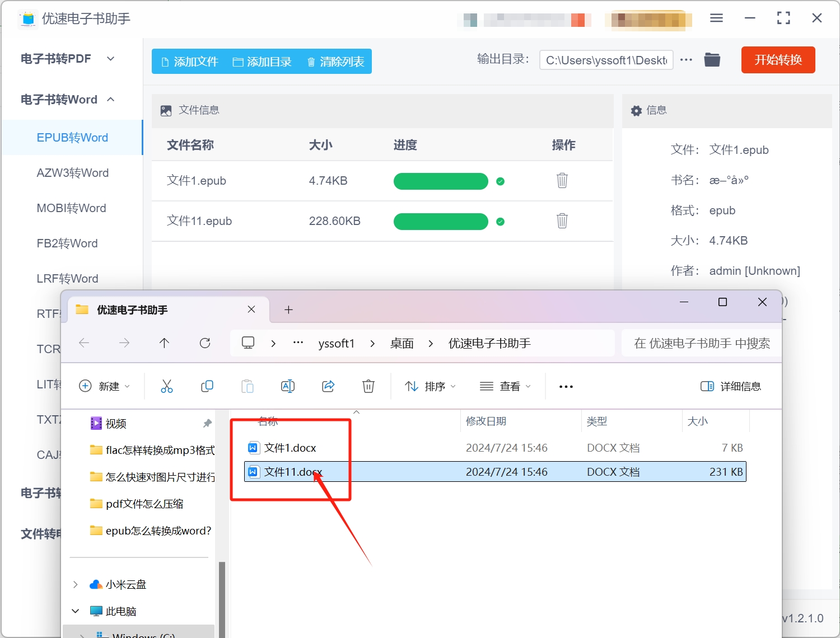Close the 优速电子书助手 Explorer tab

coord(251,309)
